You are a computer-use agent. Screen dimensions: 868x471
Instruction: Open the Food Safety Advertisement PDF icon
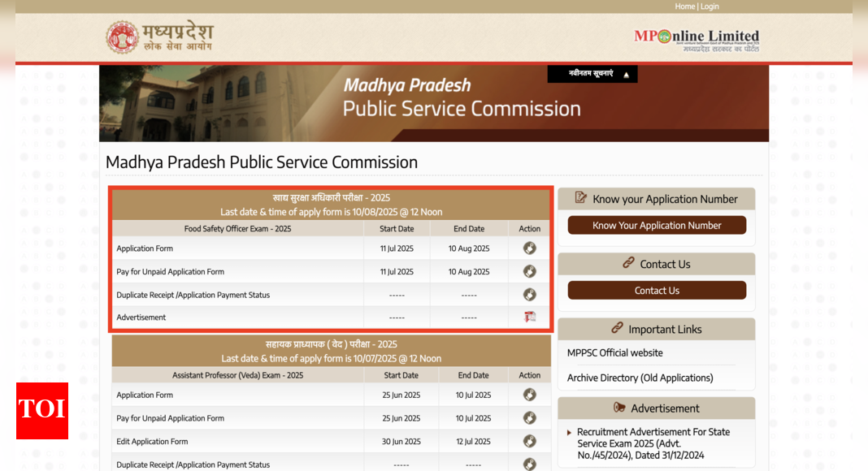click(529, 318)
